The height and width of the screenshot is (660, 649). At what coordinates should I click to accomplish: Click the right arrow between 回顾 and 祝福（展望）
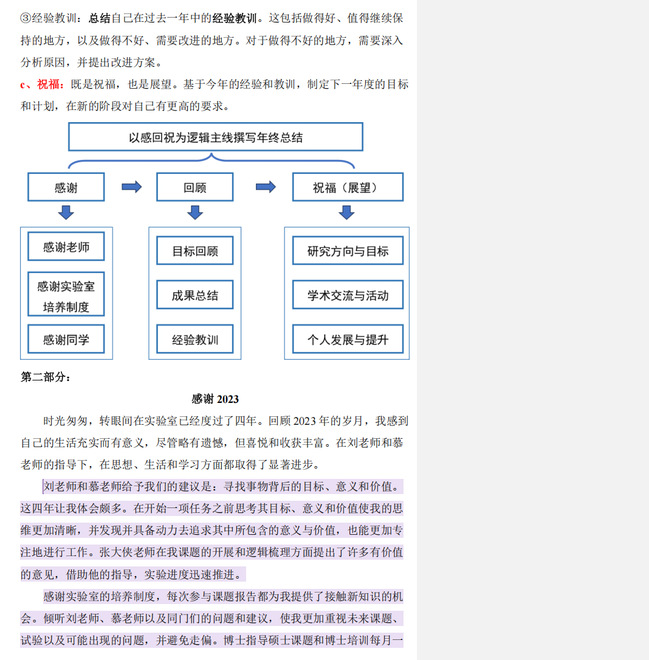pyautogui.click(x=265, y=187)
